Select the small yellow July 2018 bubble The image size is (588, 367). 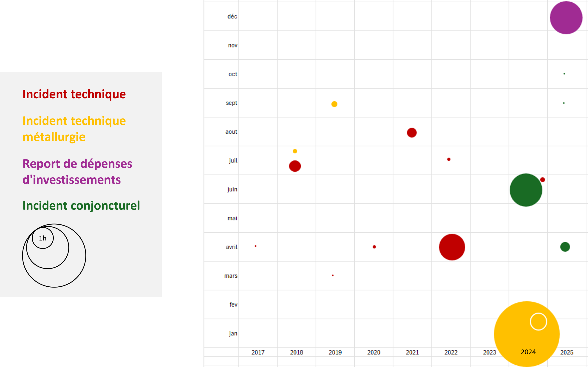295,151
